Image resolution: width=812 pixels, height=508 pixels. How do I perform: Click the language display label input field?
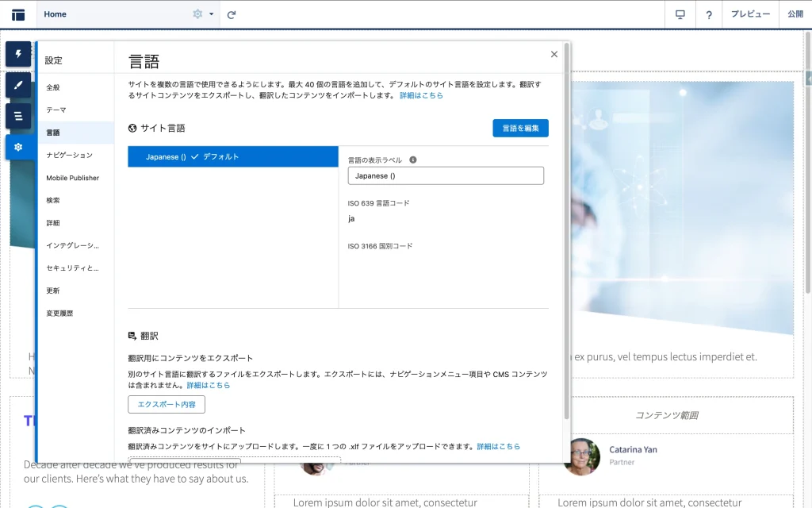tap(446, 175)
